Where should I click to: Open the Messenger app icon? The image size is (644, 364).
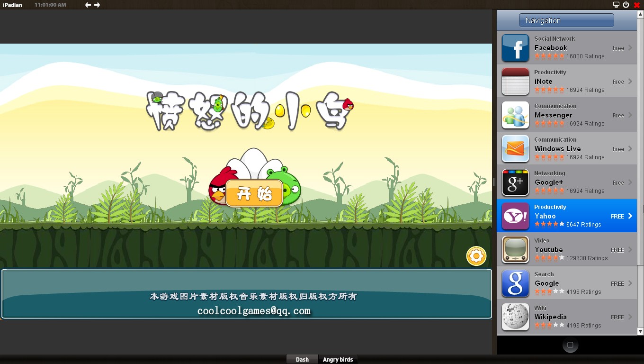click(515, 115)
